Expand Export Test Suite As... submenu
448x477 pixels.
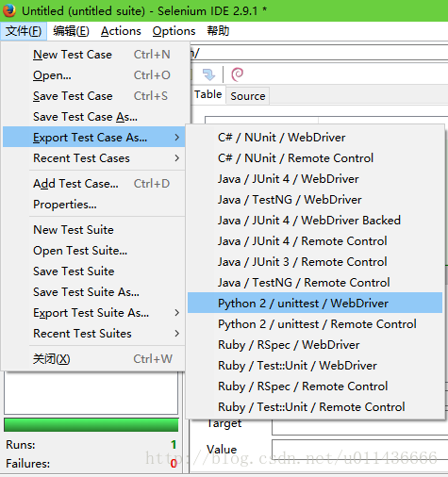click(x=93, y=313)
